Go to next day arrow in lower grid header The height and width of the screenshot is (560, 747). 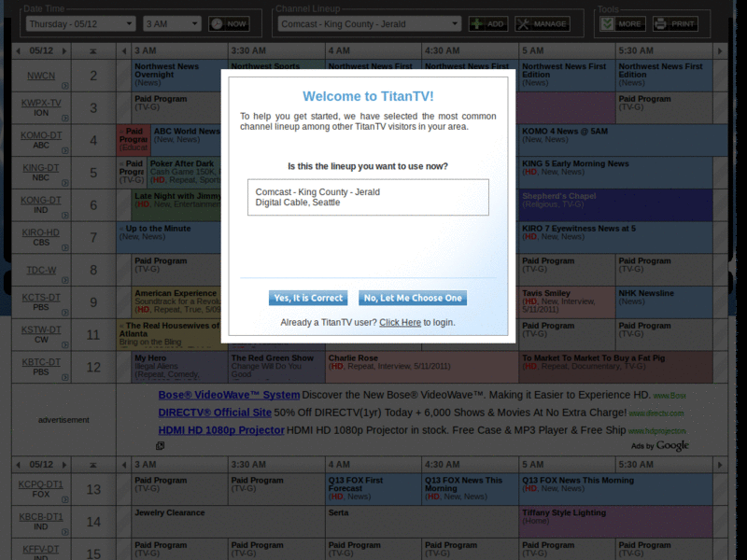coord(64,465)
